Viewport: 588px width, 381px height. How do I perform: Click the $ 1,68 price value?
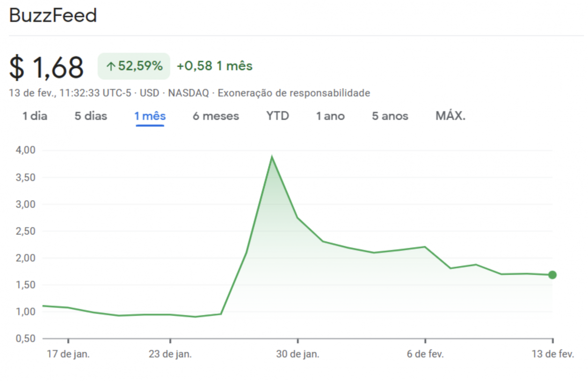[46, 67]
